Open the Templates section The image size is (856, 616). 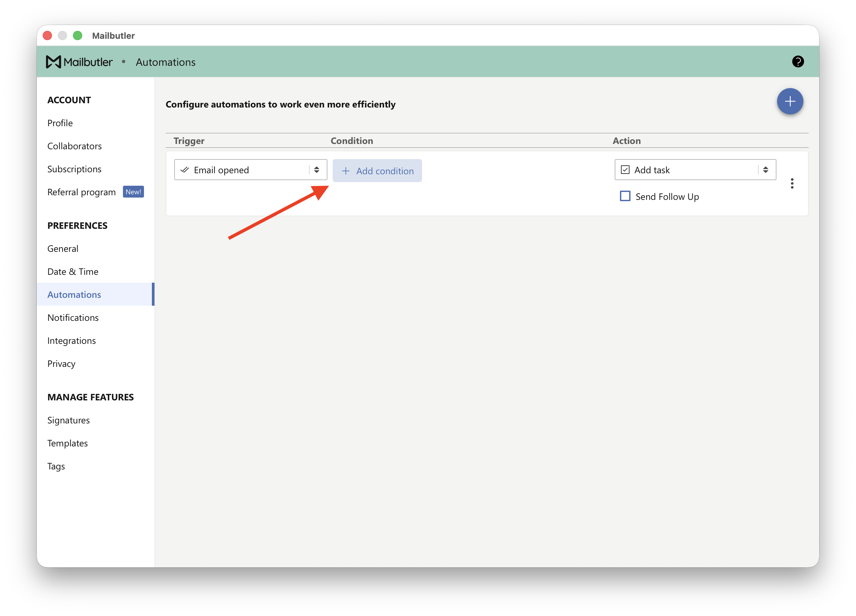click(x=67, y=443)
